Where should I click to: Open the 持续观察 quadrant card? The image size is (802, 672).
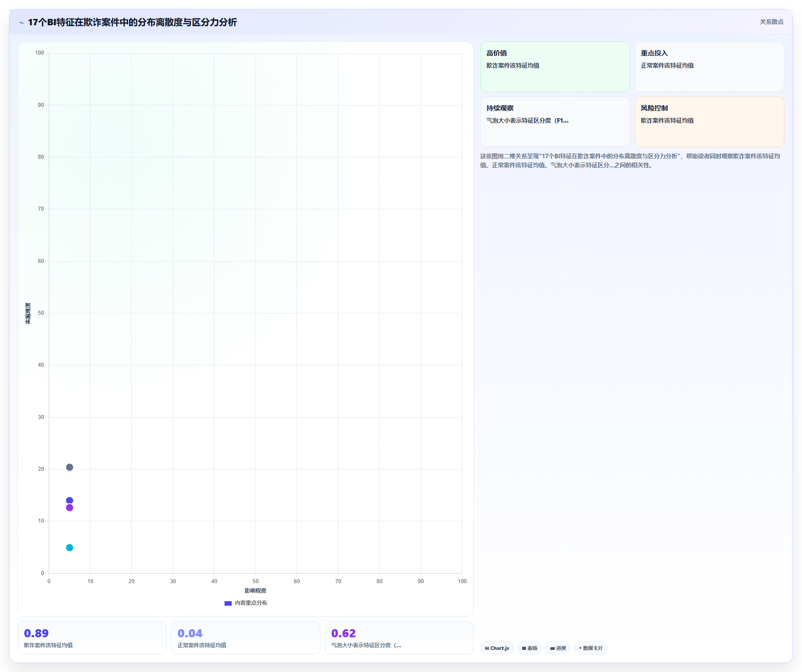[x=555, y=122]
